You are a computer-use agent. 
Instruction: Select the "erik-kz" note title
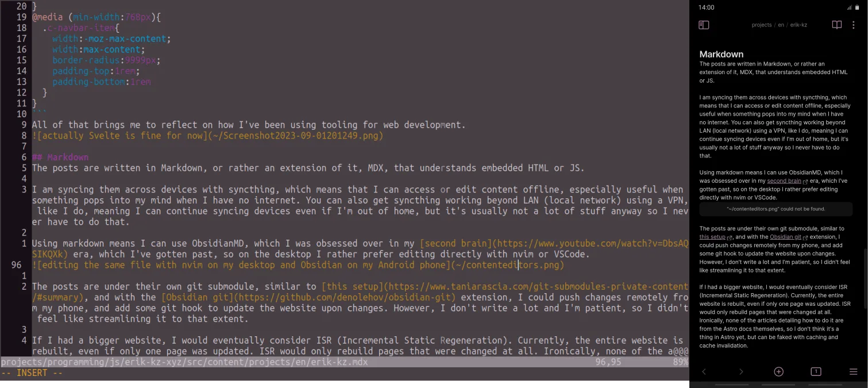[x=797, y=25]
